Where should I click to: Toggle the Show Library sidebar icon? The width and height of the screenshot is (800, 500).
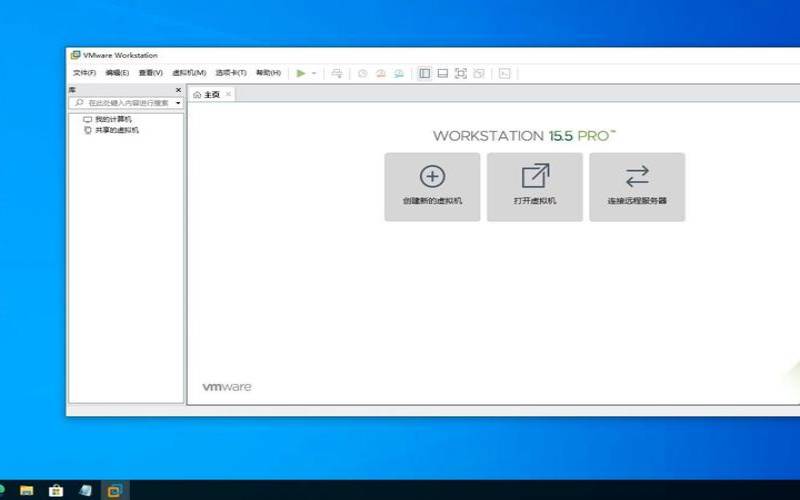tap(424, 73)
